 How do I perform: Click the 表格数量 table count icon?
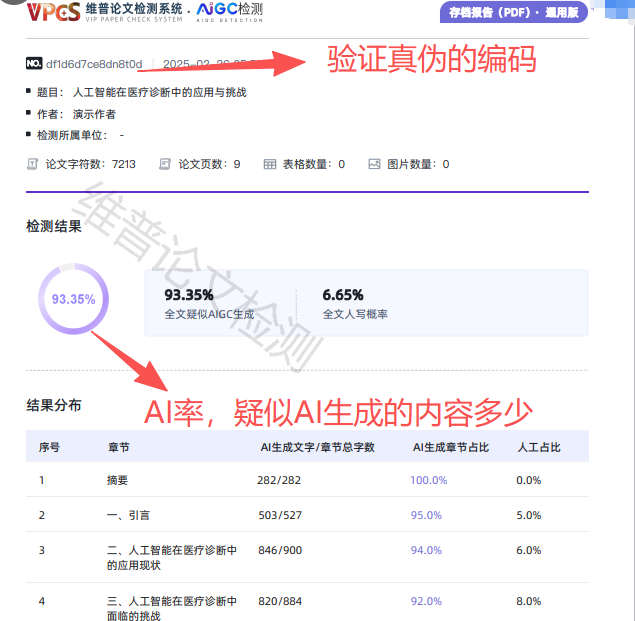(x=270, y=164)
